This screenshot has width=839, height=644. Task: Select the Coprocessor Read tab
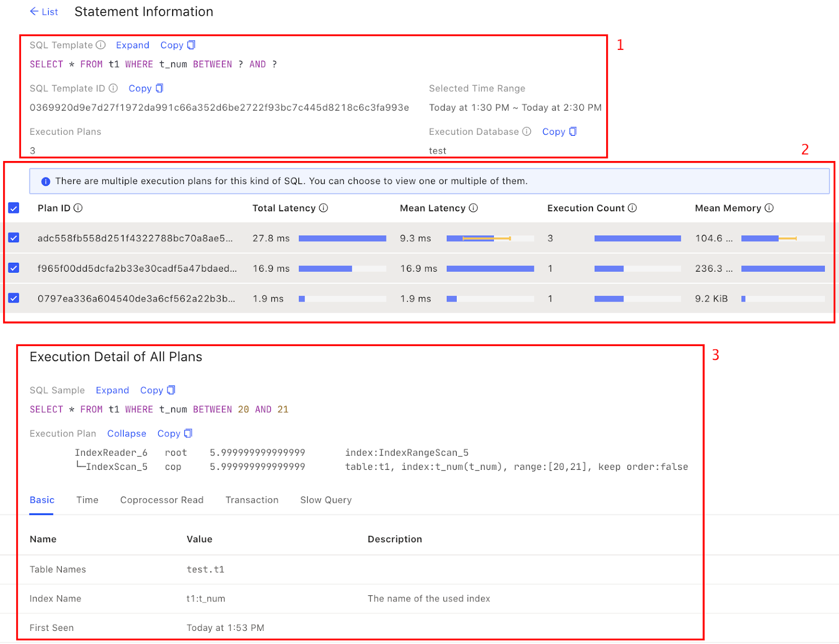pyautogui.click(x=162, y=500)
